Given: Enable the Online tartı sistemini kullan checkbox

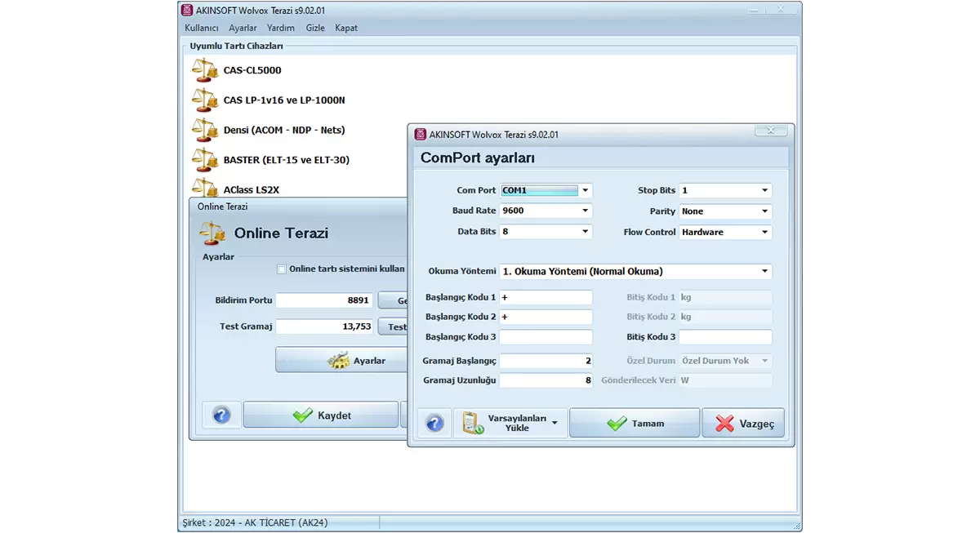Looking at the screenshot, I should click(x=282, y=269).
